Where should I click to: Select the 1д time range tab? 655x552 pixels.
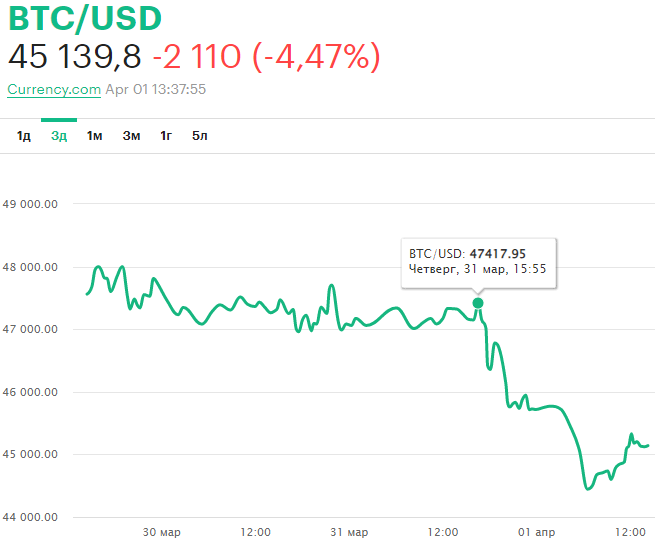point(24,136)
